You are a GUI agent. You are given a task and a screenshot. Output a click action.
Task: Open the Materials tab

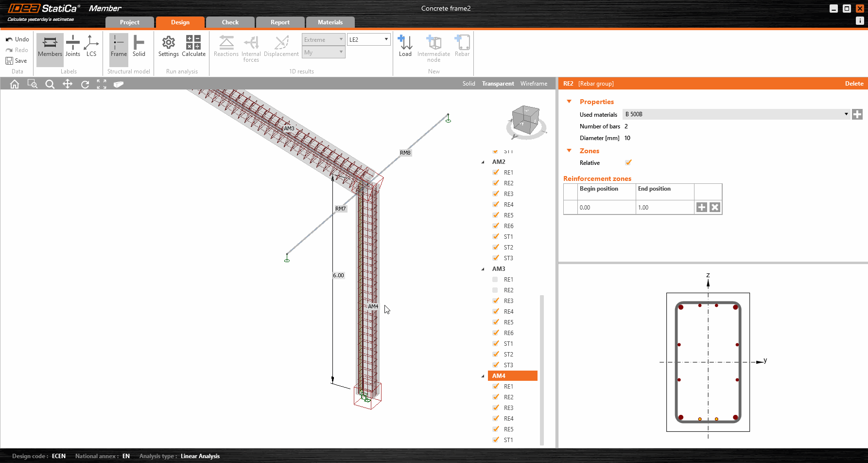[x=330, y=22]
